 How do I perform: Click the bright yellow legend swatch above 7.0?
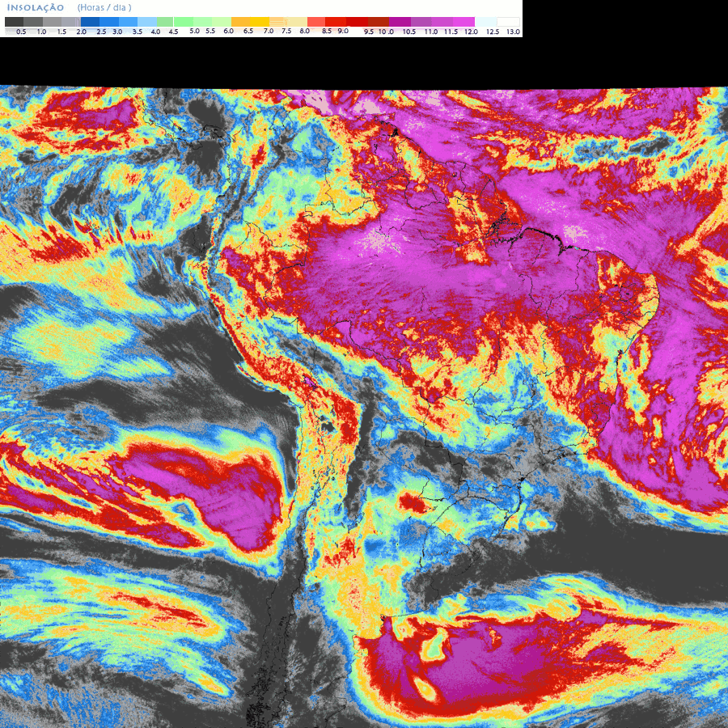[260, 22]
